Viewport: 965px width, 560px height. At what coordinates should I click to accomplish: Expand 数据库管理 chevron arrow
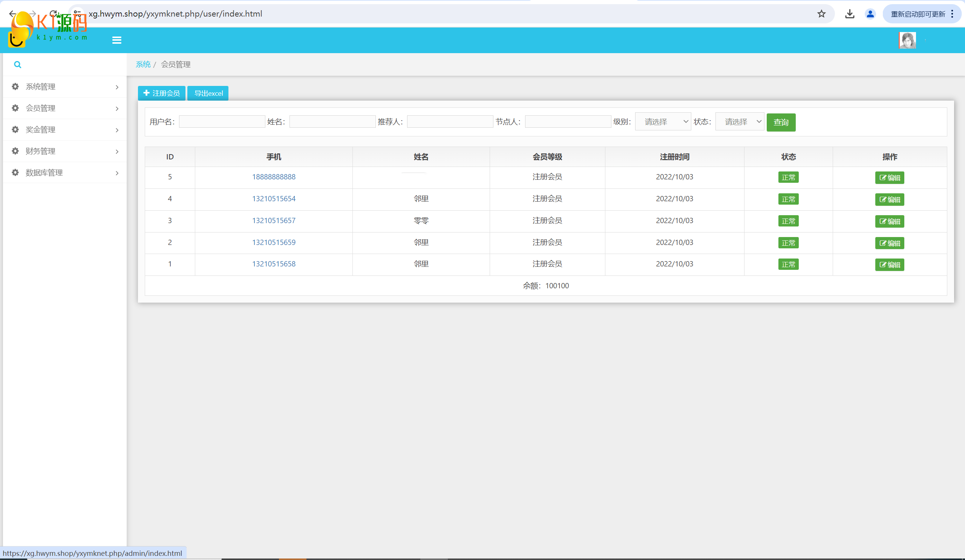(117, 173)
